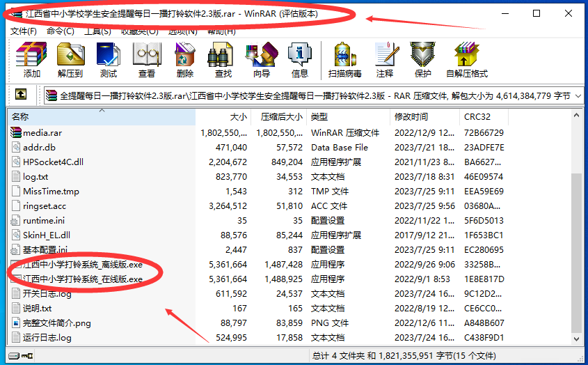Click the 保护 (Protect) toolbar icon
This screenshot has height=365, width=588.
[422, 55]
